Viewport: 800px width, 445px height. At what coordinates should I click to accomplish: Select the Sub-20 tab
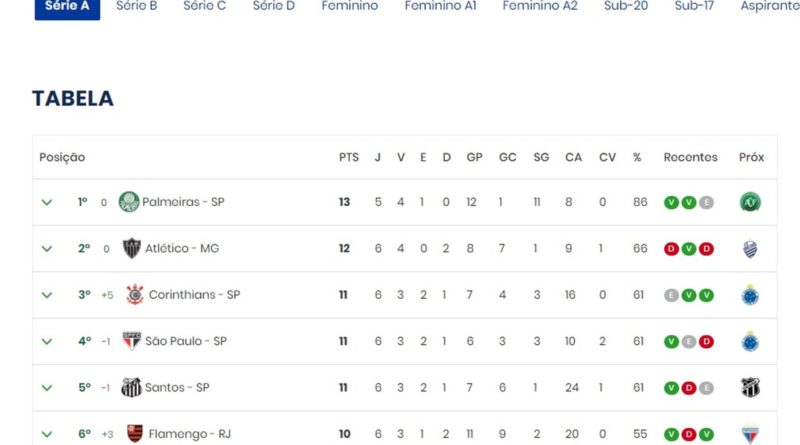[x=626, y=6]
